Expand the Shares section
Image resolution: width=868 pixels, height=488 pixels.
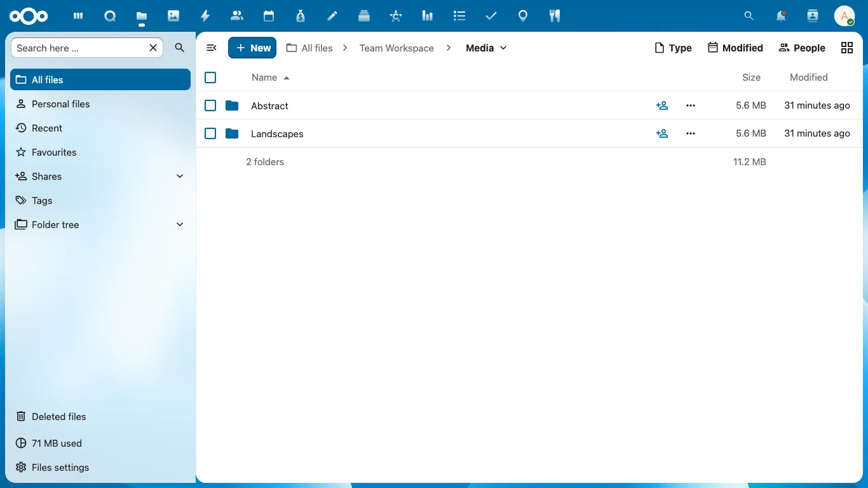(180, 176)
